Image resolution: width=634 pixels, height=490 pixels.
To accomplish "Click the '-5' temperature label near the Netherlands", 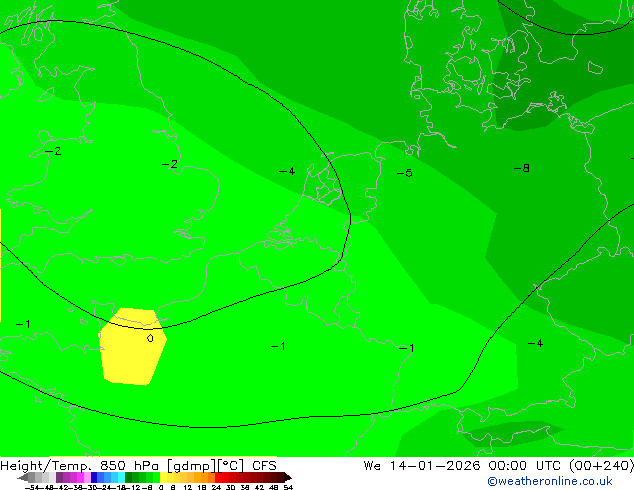I will coord(404,173).
